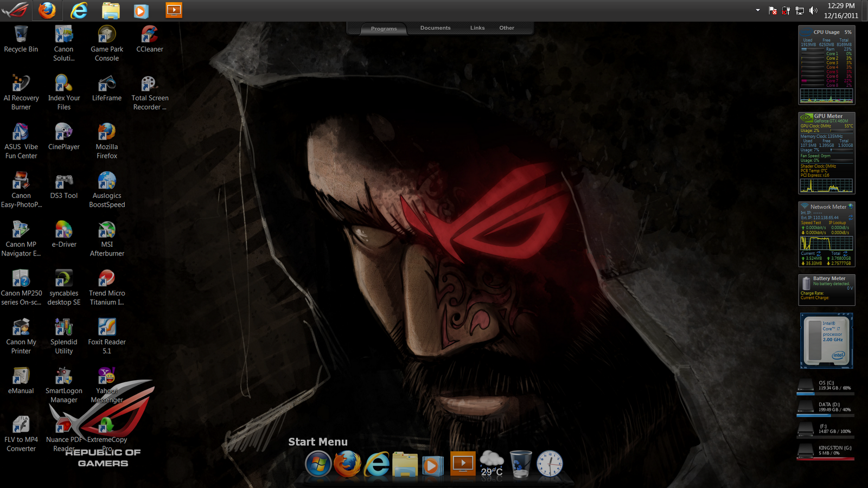Click the ROG Start button on taskbar

(15, 10)
